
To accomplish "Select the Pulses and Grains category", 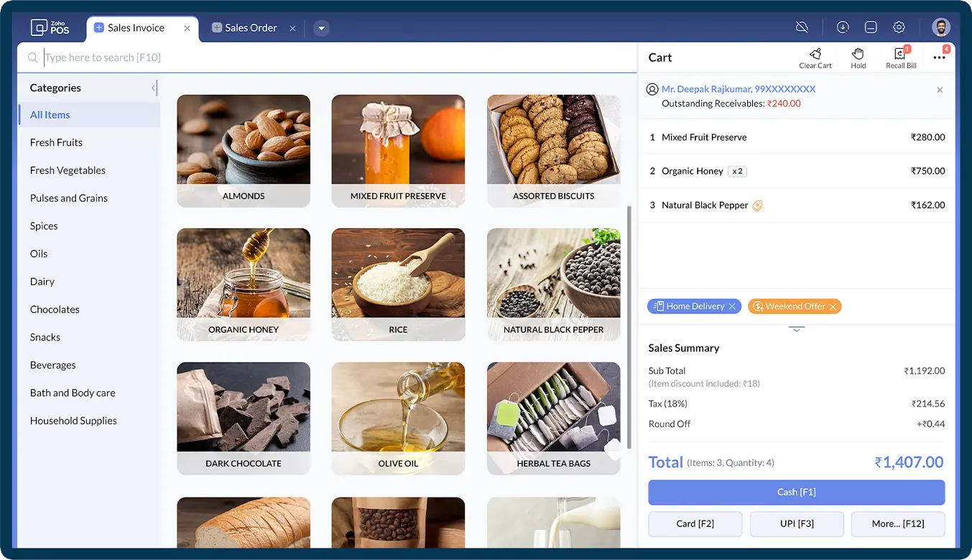I will pyautogui.click(x=90, y=198).
